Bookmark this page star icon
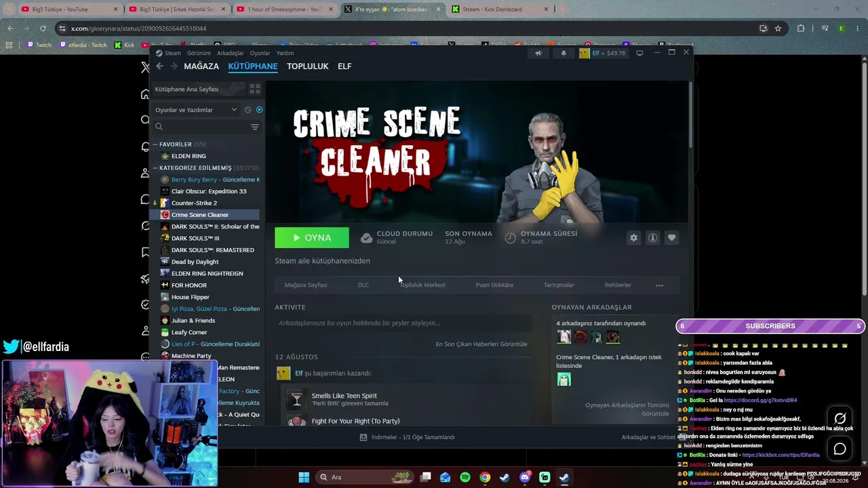 (x=778, y=28)
